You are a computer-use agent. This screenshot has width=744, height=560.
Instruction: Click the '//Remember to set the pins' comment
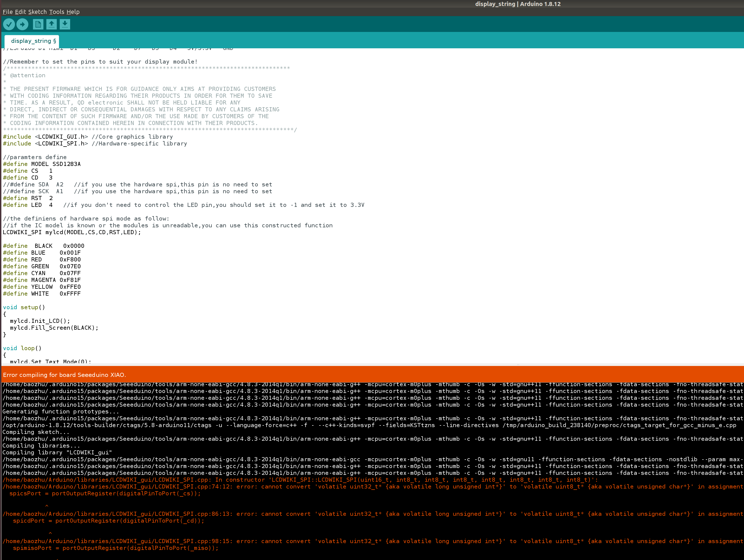[100, 62]
